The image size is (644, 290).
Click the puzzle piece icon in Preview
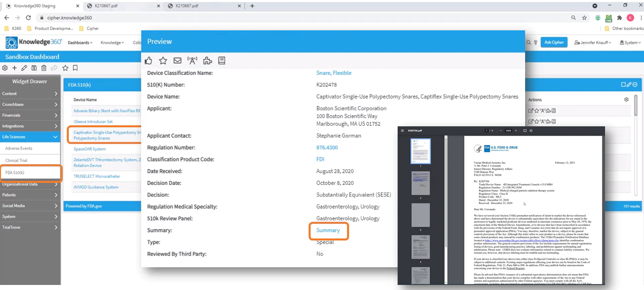pyautogui.click(x=207, y=61)
